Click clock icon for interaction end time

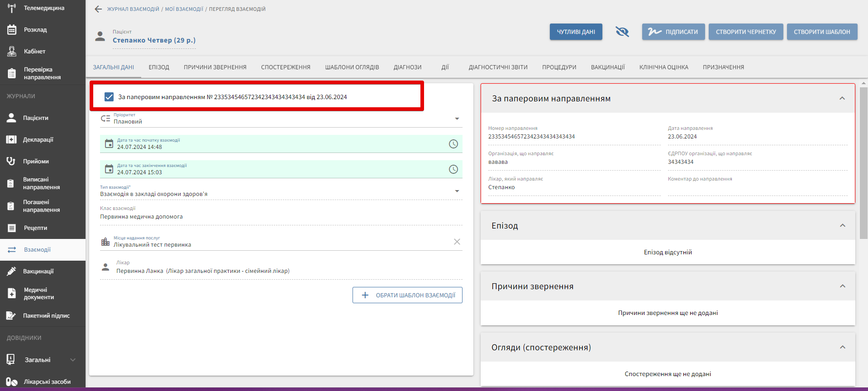tap(453, 169)
